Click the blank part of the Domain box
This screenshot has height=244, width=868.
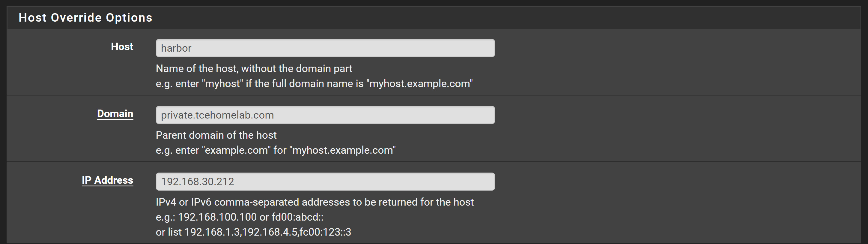point(384,115)
